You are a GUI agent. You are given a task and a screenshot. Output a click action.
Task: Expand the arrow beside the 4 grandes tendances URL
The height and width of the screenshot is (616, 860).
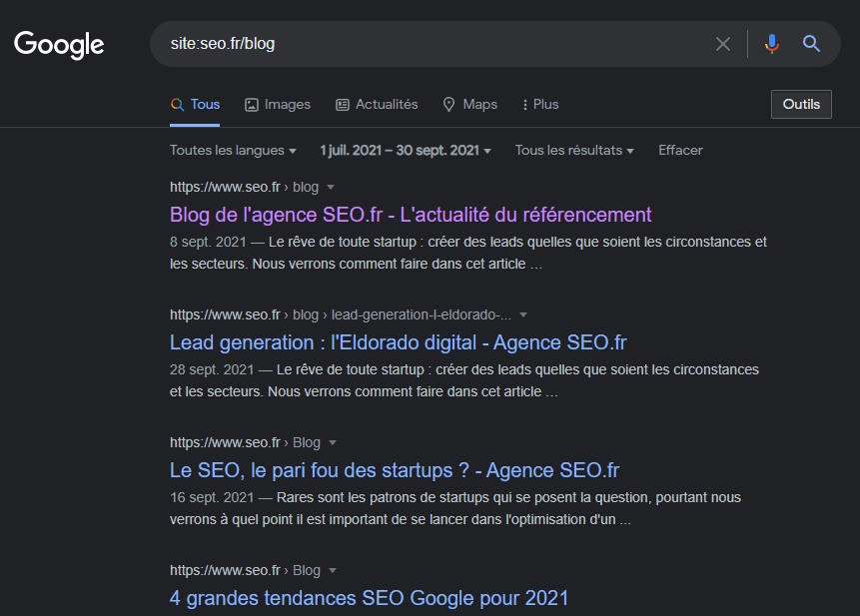point(333,570)
